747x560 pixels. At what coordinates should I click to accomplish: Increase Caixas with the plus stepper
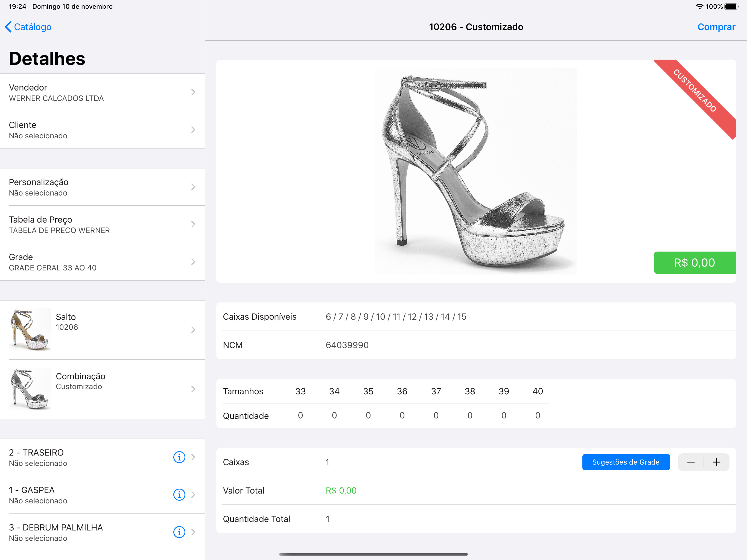(717, 462)
